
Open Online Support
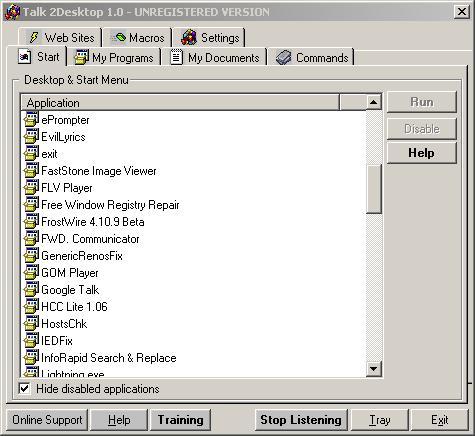pos(47,420)
